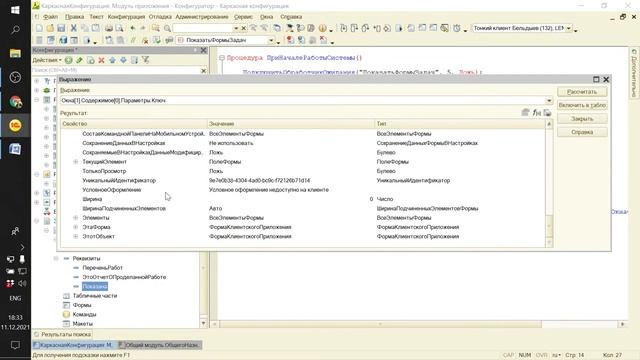The width and height of the screenshot is (640, 360).
Task: Open the Expression field history dropdown
Action: click(549, 100)
